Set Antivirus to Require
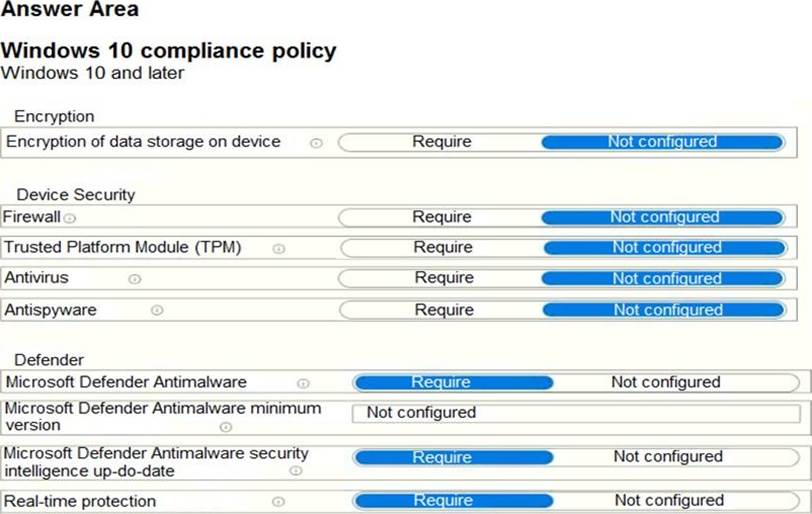 (443, 278)
